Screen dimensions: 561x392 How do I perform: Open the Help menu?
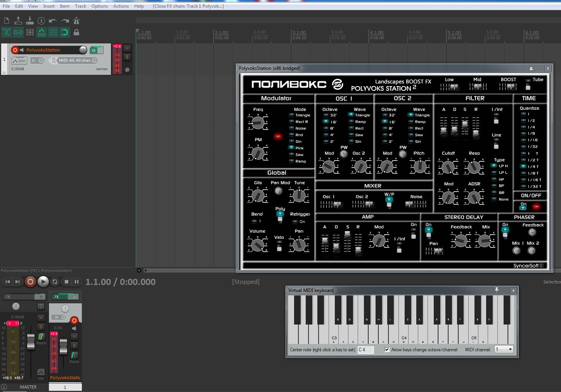coord(139,6)
